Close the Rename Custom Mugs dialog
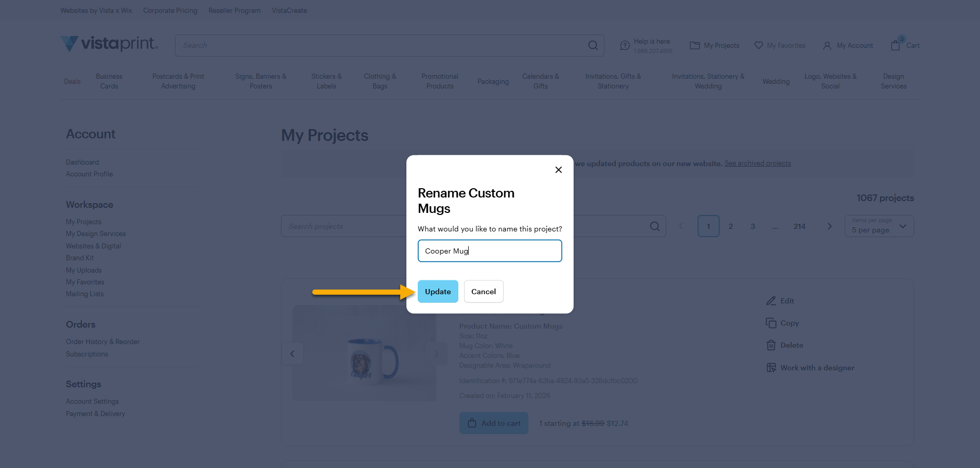980x468 pixels. click(x=558, y=170)
